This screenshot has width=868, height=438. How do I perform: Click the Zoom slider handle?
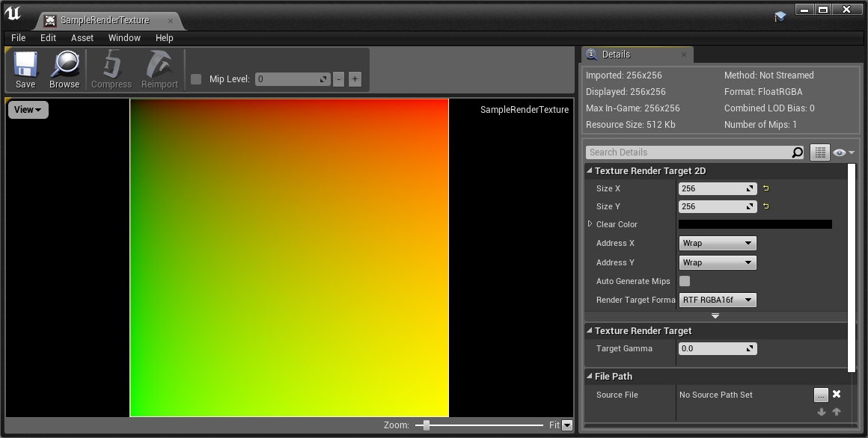tap(427, 425)
